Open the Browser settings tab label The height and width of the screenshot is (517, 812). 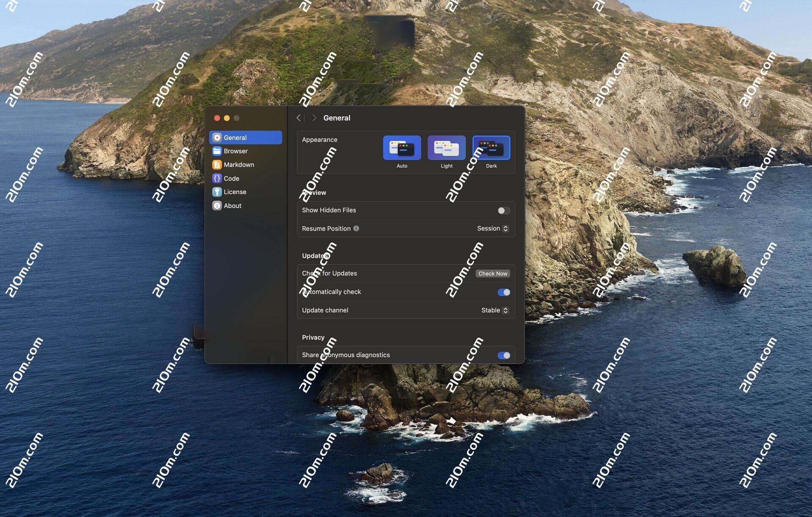(236, 151)
